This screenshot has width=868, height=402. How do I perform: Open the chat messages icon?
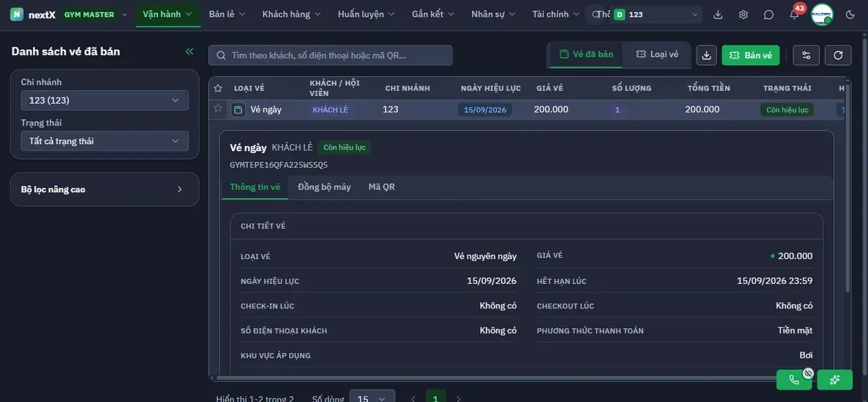point(768,14)
